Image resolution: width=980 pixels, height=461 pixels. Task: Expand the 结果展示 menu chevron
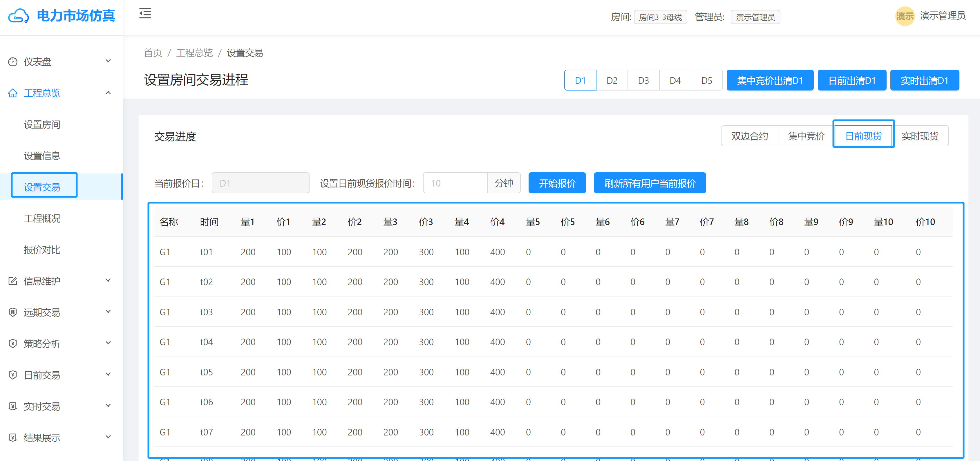[108, 437]
